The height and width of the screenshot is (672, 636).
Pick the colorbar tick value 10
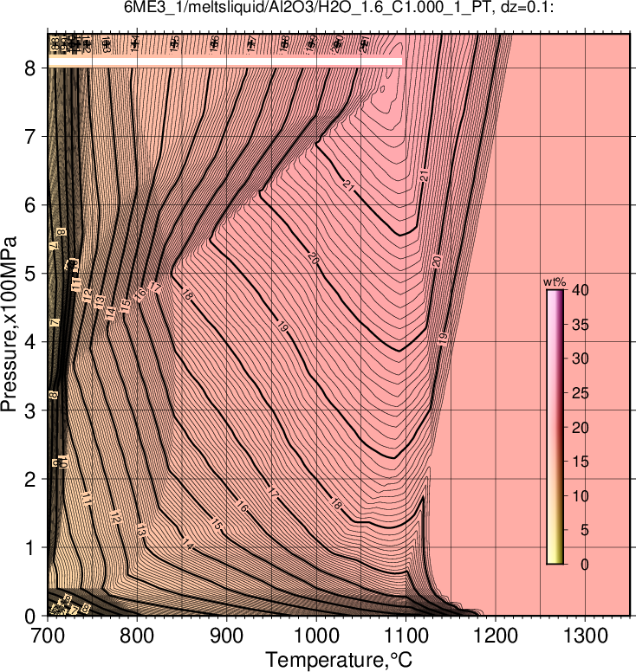(581, 496)
